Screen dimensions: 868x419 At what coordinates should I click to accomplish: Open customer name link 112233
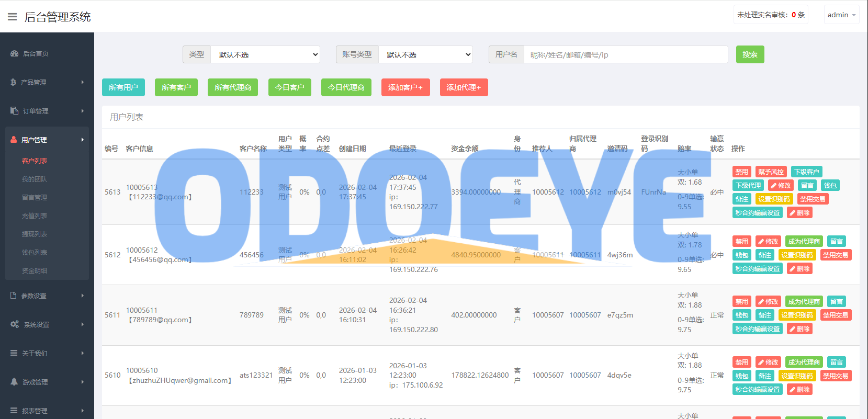click(x=252, y=192)
